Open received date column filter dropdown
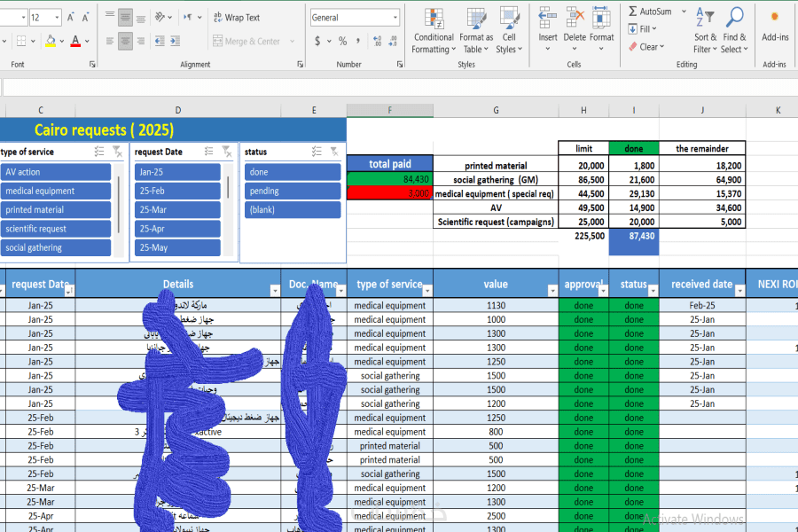This screenshot has height=532, width=798. [740, 291]
